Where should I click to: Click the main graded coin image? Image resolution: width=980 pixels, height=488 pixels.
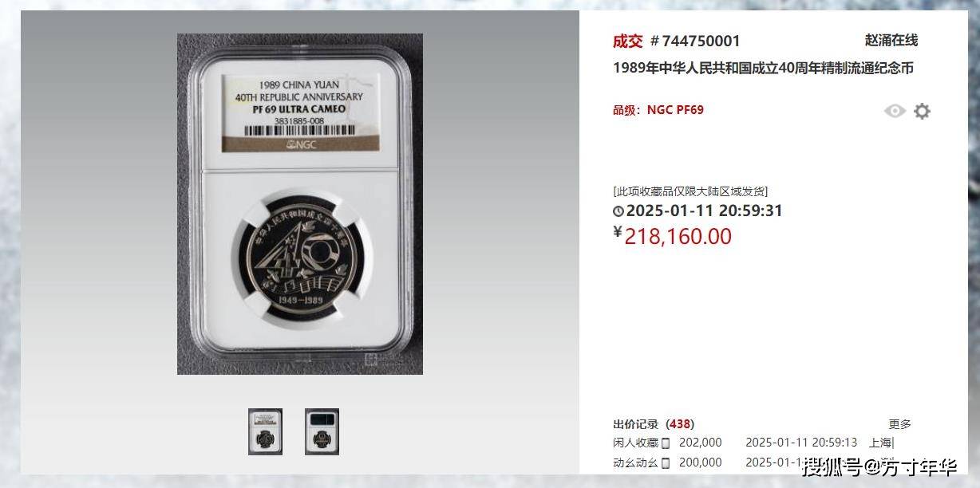coord(300,204)
